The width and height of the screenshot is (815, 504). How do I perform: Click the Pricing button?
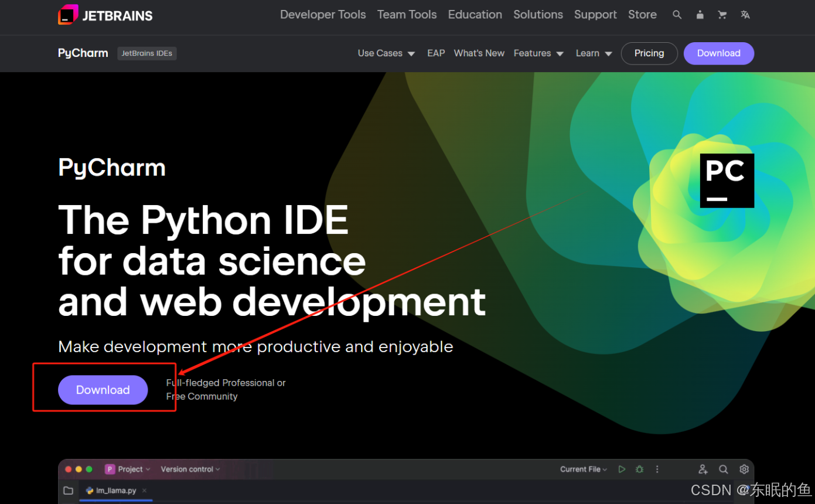[649, 53]
